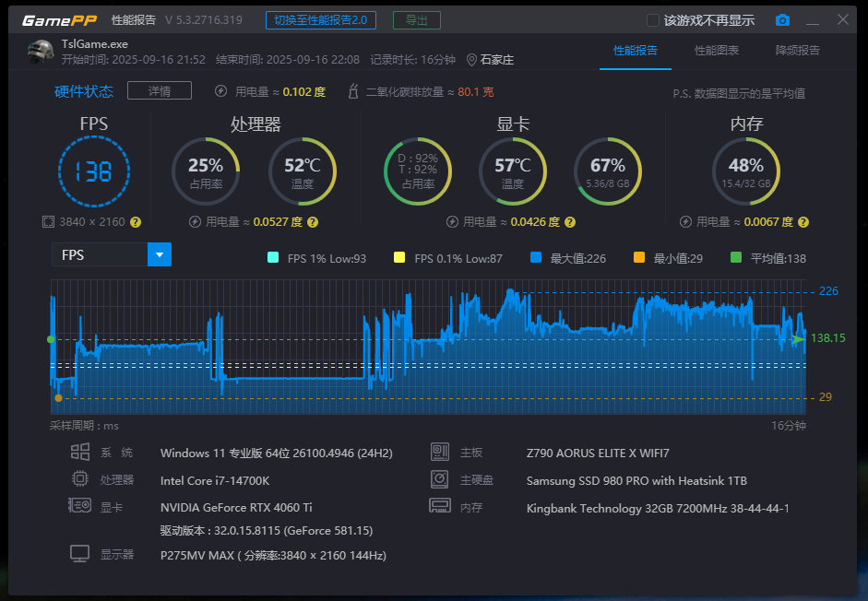Screen dimensions: 868x601
Task: Click the Windows 系统 icon
Action: click(x=80, y=452)
